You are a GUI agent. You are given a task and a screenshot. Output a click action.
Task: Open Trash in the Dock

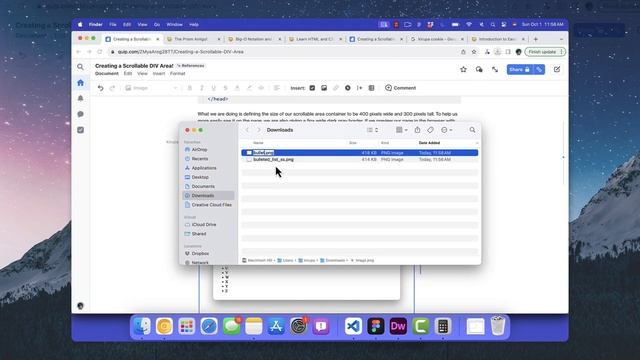point(498,326)
